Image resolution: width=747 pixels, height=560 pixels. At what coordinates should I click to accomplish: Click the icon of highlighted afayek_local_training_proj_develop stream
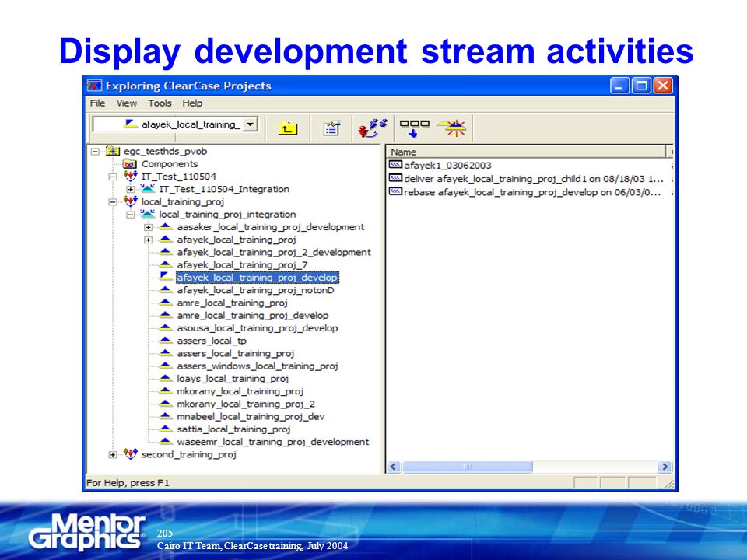click(x=166, y=277)
